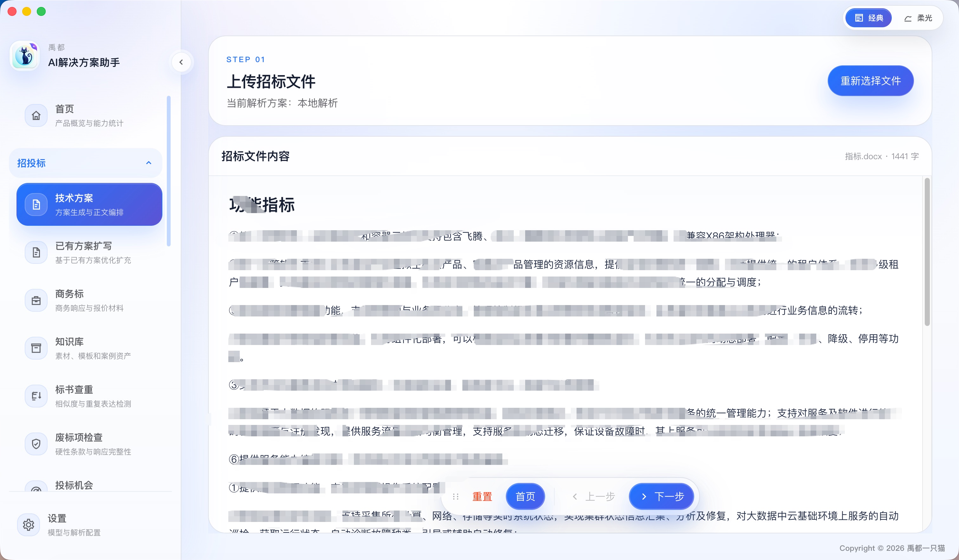Click the sort icon beside 标书查重
The width and height of the screenshot is (959, 560).
click(x=36, y=396)
